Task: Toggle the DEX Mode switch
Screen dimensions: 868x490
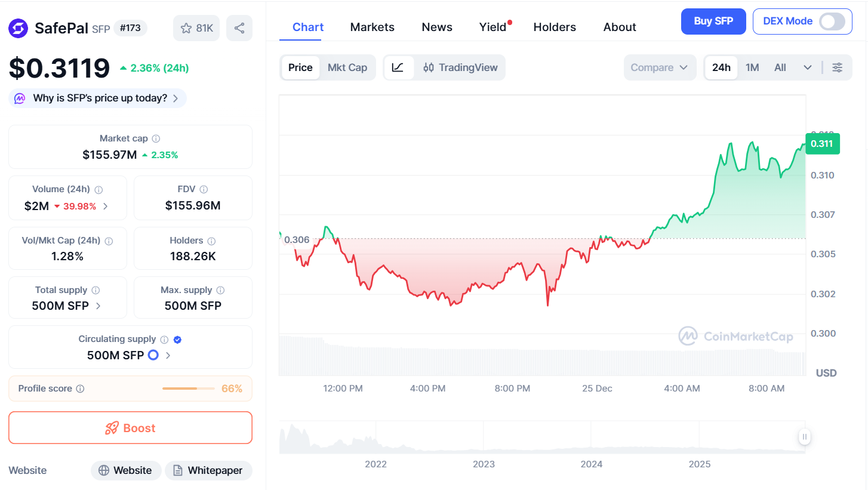Action: click(832, 21)
